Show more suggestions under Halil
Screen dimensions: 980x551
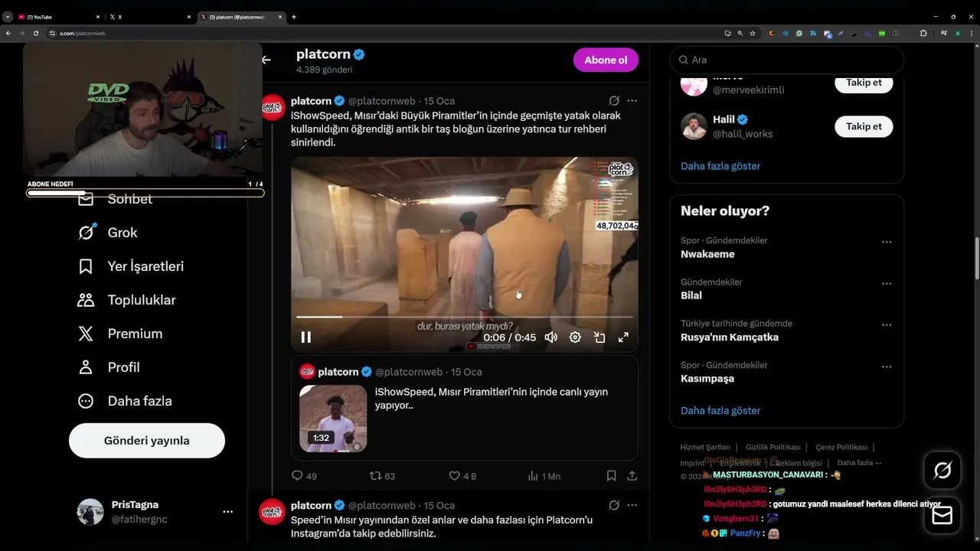click(720, 166)
